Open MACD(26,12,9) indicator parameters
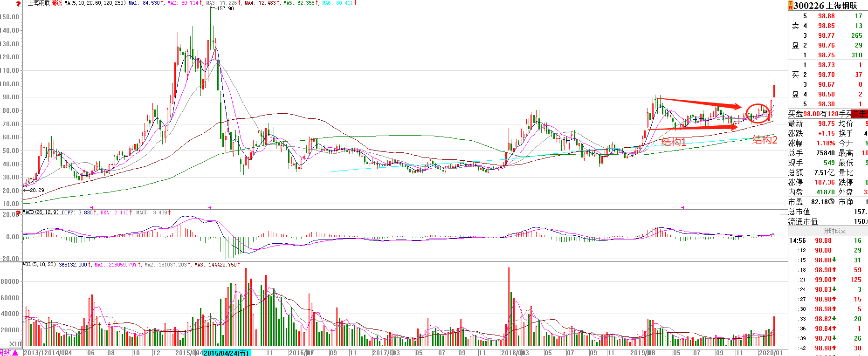The image size is (868, 356). (41, 212)
